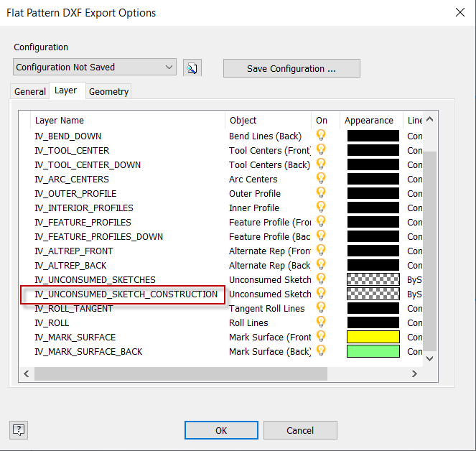476x451 pixels.
Task: Click 'Tangent Roll Lines' object cell
Action: tap(267, 309)
